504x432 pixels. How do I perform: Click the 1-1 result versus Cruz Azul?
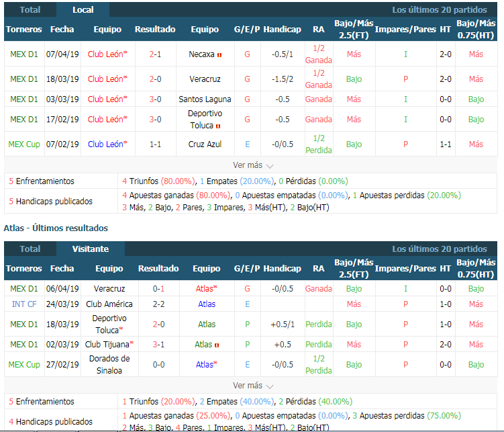tap(155, 144)
